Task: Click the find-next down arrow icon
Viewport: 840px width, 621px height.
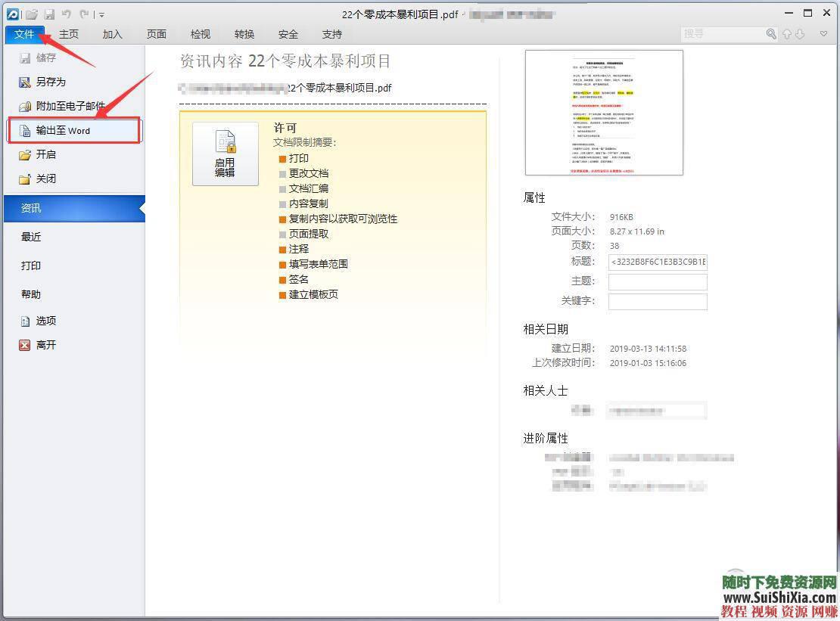Action: [800, 34]
